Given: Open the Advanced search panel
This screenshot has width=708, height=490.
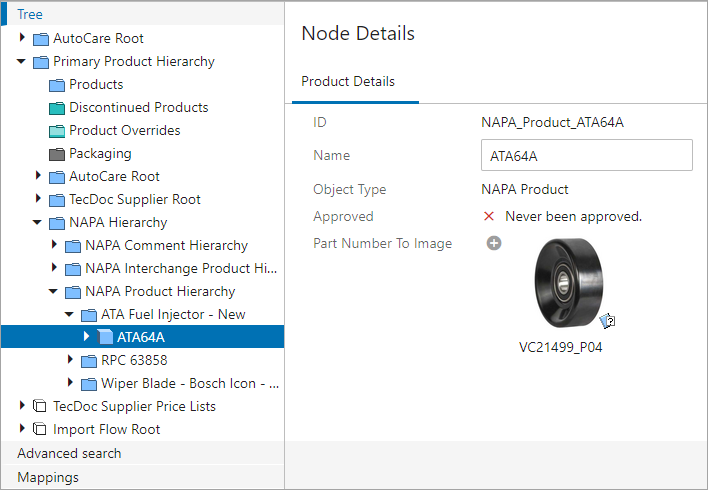Looking at the screenshot, I should [143, 453].
